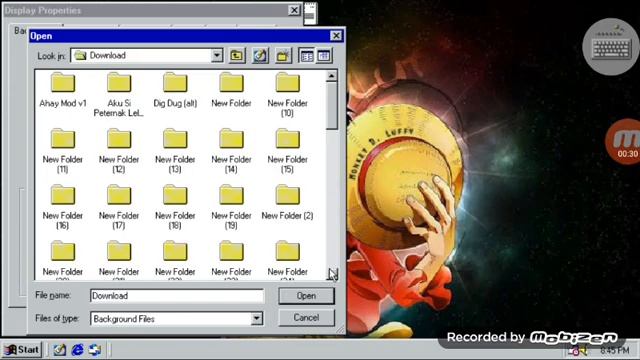Click the Show Desktop quick launch icon
Viewport: 640px width, 360px height.
click(x=60, y=350)
